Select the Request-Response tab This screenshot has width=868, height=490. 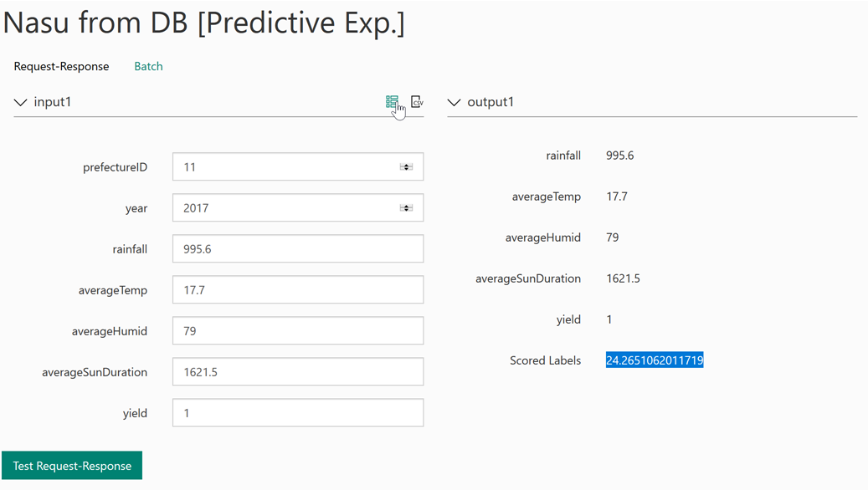pyautogui.click(x=61, y=66)
